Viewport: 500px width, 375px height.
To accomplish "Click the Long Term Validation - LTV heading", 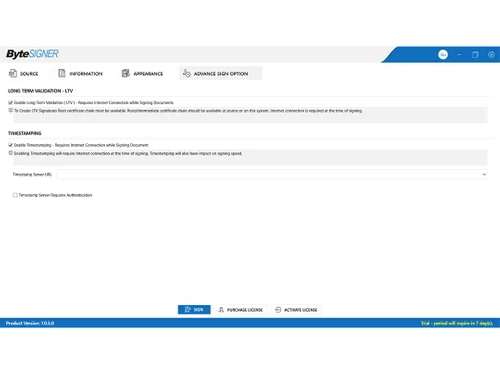I will click(x=40, y=91).
